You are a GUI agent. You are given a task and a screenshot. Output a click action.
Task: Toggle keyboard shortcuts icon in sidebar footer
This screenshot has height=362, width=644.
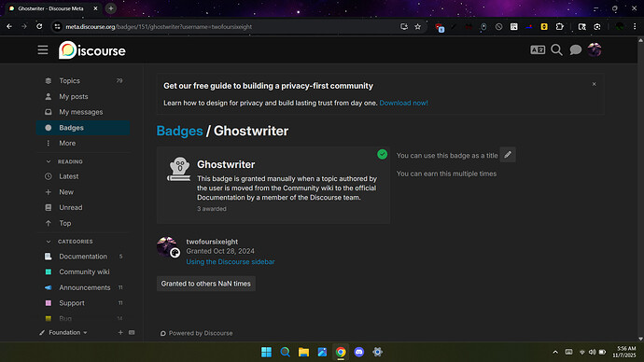(132, 332)
